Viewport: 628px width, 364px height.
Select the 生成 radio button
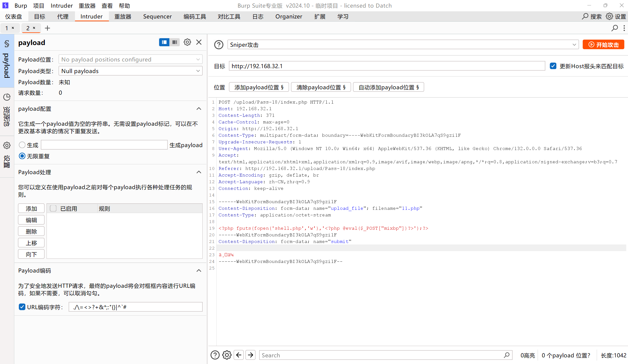click(x=22, y=145)
